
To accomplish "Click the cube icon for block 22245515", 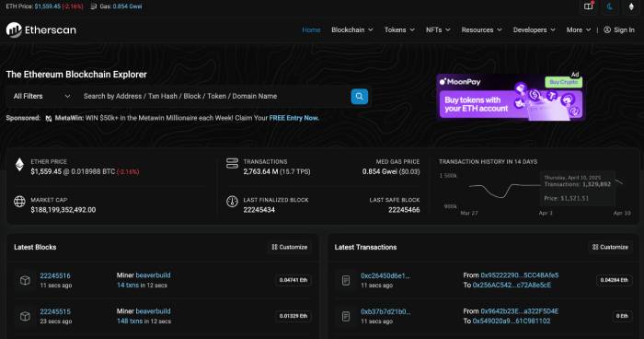I will (x=25, y=316).
